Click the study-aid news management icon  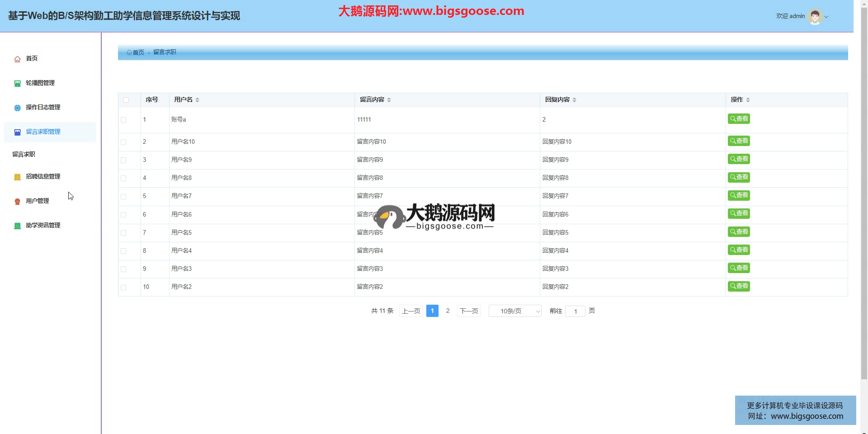17,226
